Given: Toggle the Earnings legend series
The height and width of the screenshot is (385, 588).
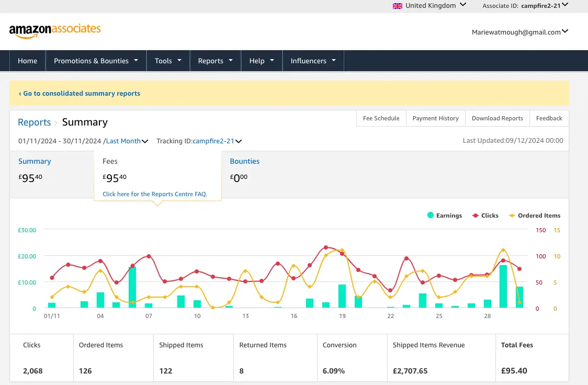Looking at the screenshot, I should 444,215.
